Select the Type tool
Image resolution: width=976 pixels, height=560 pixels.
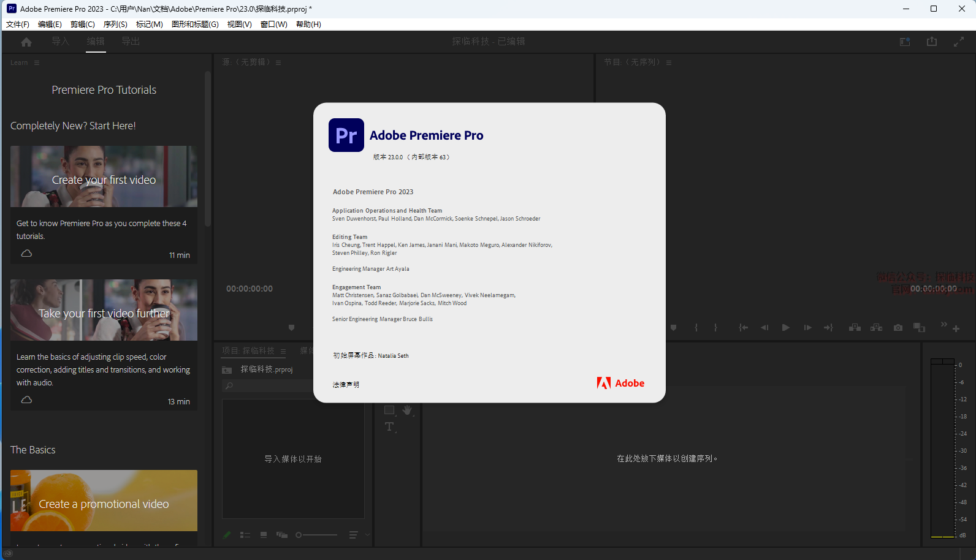[389, 427]
